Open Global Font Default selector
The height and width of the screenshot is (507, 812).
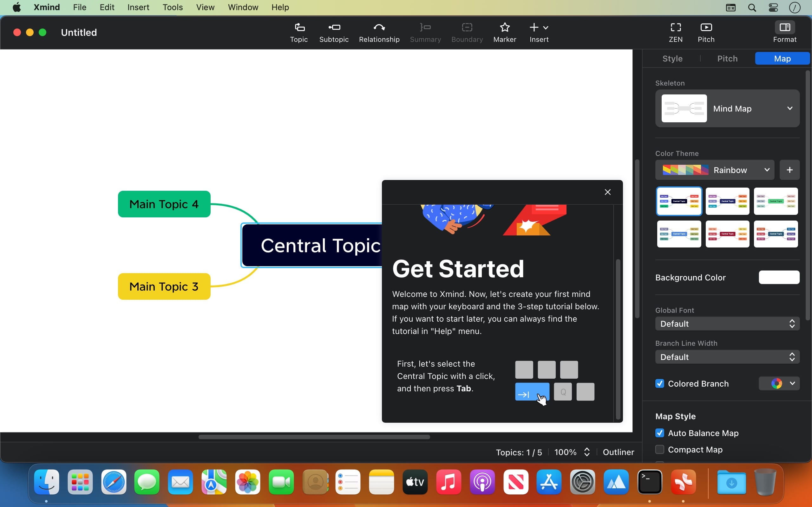[x=727, y=324]
